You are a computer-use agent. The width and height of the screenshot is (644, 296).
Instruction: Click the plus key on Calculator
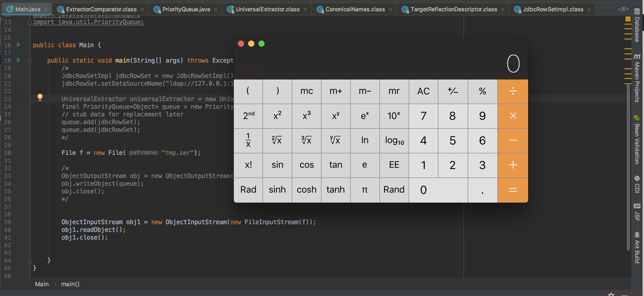click(513, 165)
